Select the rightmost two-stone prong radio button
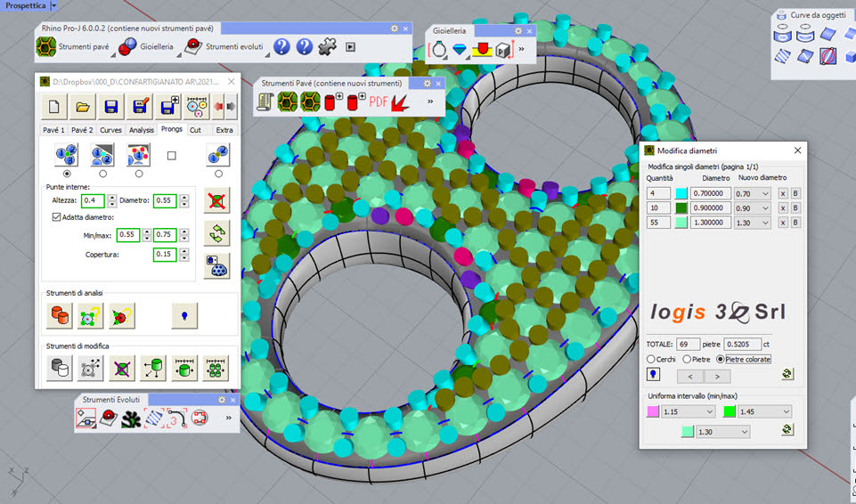Image resolution: width=856 pixels, height=504 pixels. click(218, 174)
